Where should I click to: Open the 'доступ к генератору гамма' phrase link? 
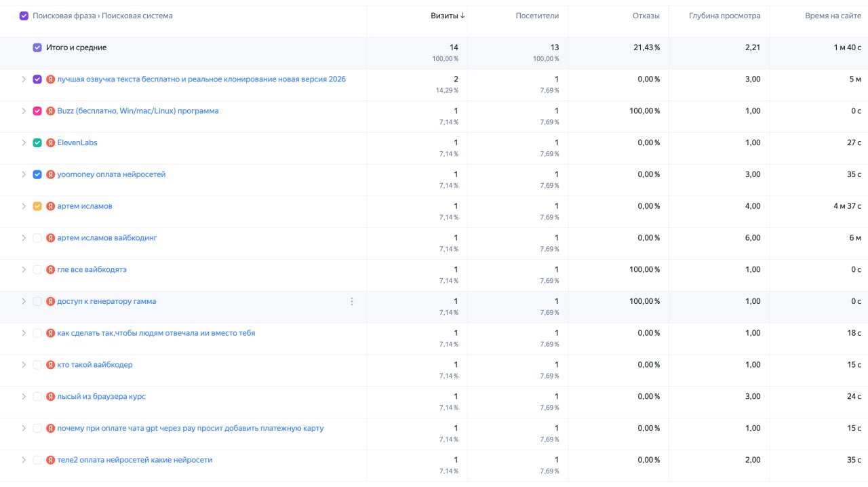pos(106,301)
